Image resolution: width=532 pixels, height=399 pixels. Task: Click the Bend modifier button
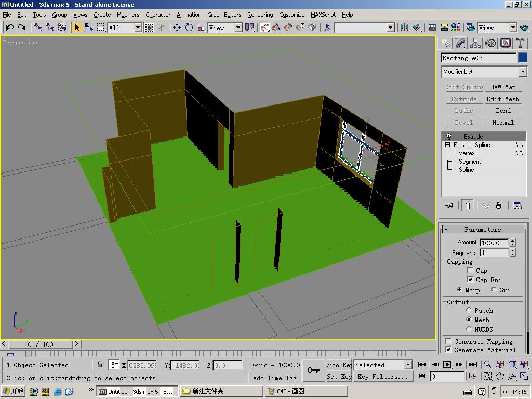[x=503, y=111]
